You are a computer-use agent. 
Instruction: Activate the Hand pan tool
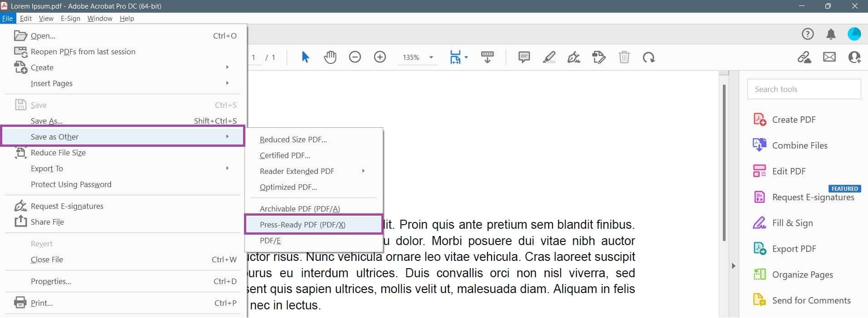[330, 58]
